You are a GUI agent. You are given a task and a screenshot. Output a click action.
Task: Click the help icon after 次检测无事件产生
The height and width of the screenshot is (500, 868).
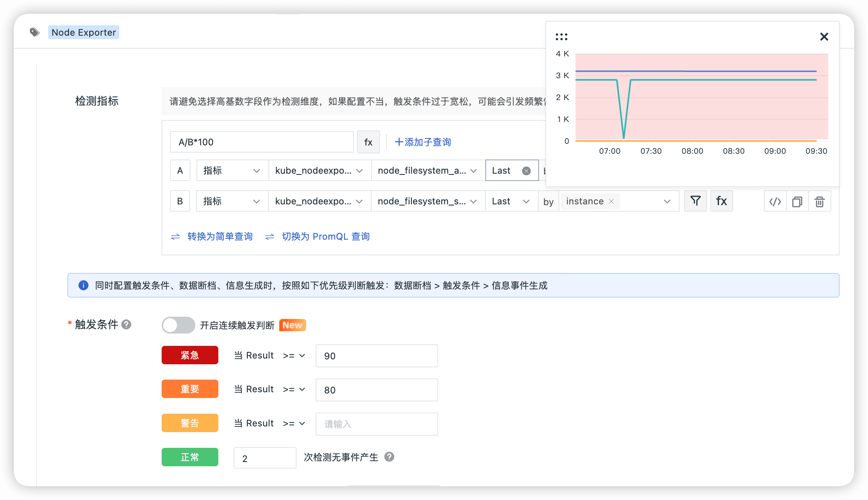click(389, 457)
